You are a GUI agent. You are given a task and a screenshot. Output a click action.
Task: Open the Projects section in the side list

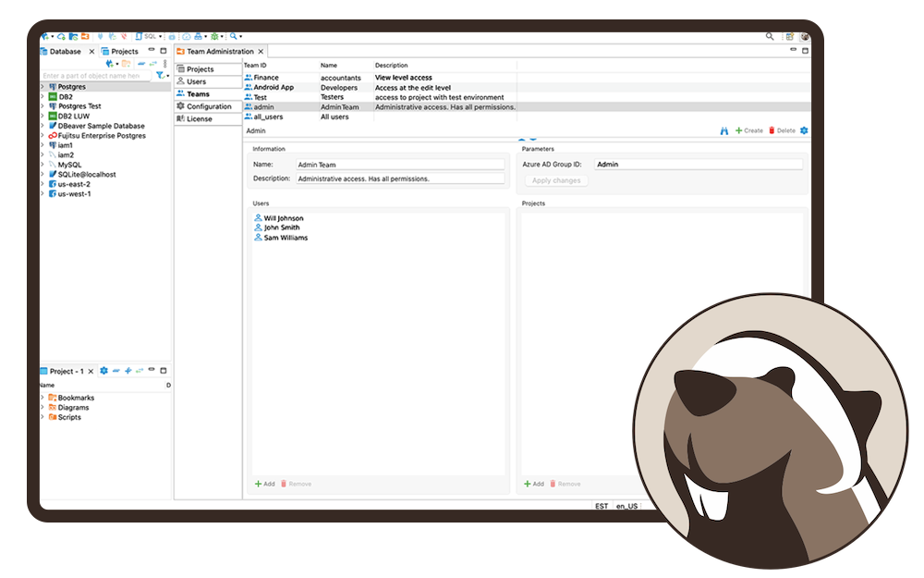[208, 69]
